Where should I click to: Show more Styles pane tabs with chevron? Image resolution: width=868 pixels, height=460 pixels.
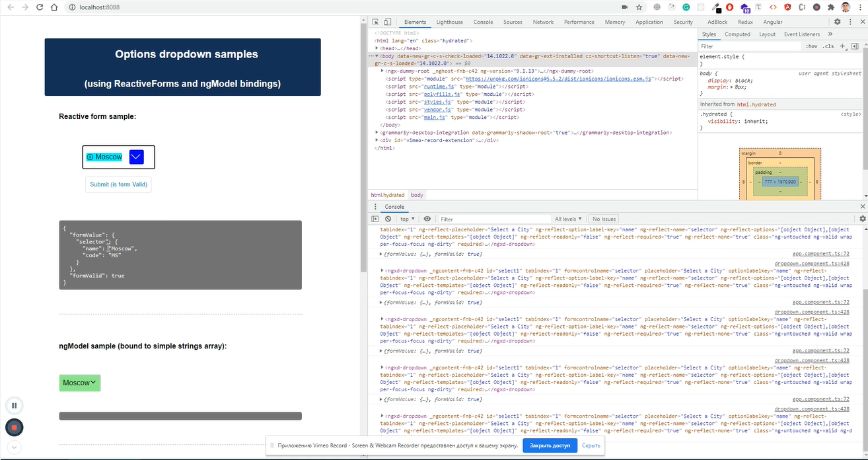(x=830, y=34)
